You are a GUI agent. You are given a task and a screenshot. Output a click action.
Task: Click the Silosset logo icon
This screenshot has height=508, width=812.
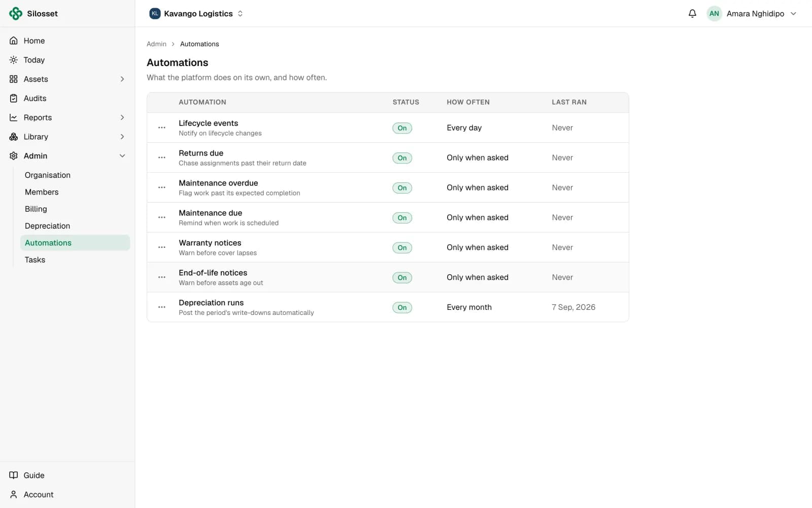click(x=16, y=14)
